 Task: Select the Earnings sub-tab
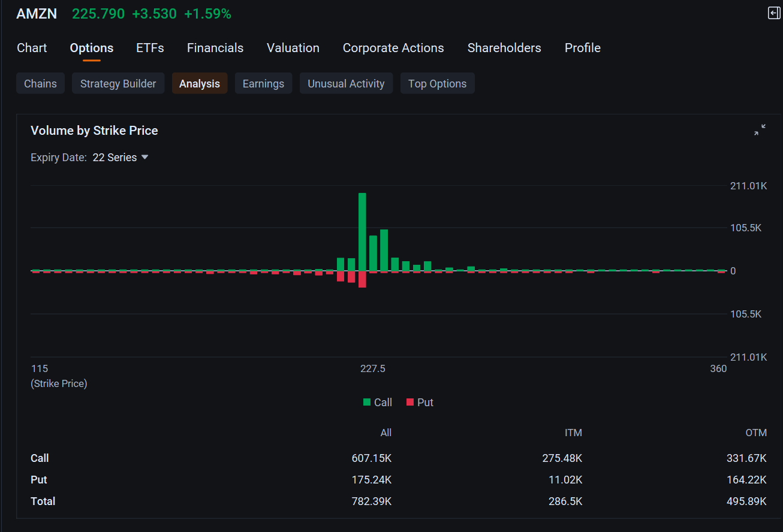[263, 83]
